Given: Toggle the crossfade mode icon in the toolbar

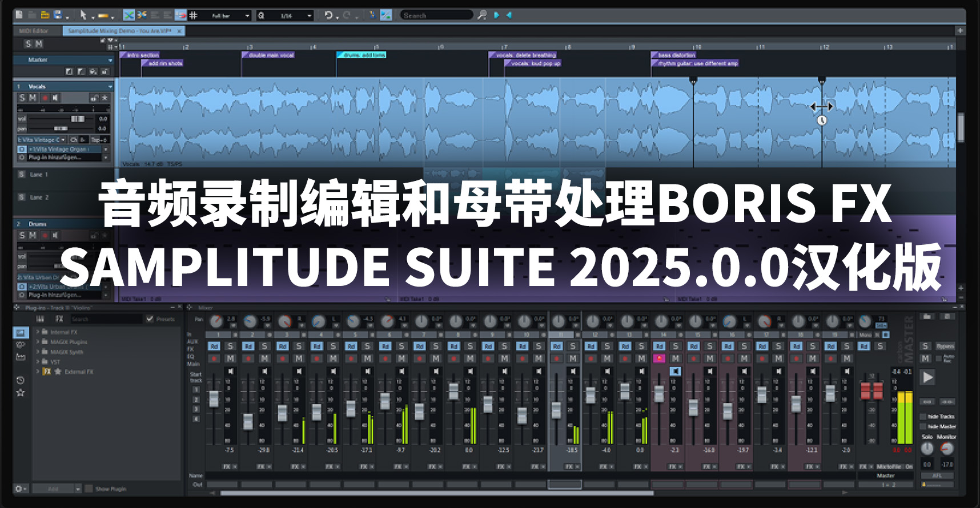Looking at the screenshot, I should tap(129, 15).
